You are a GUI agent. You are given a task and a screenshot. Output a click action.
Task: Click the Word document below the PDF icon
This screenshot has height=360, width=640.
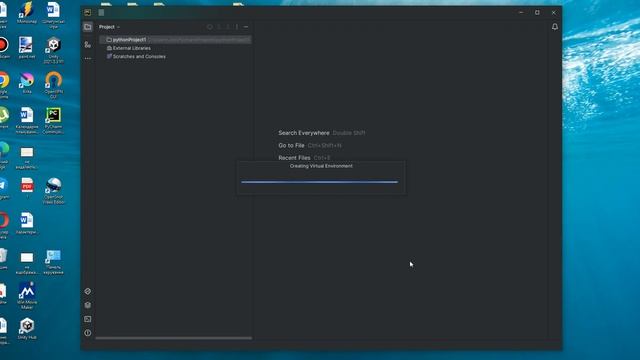(x=27, y=223)
